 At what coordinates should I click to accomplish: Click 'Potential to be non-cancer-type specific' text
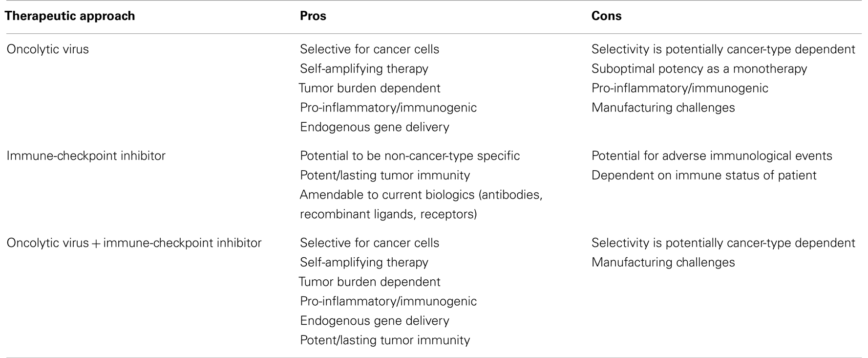[410, 156]
